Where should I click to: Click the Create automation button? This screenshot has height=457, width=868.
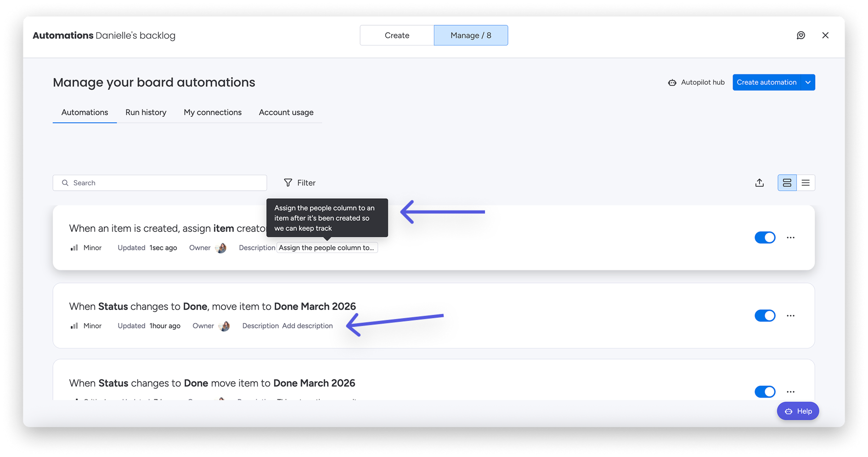pyautogui.click(x=766, y=82)
